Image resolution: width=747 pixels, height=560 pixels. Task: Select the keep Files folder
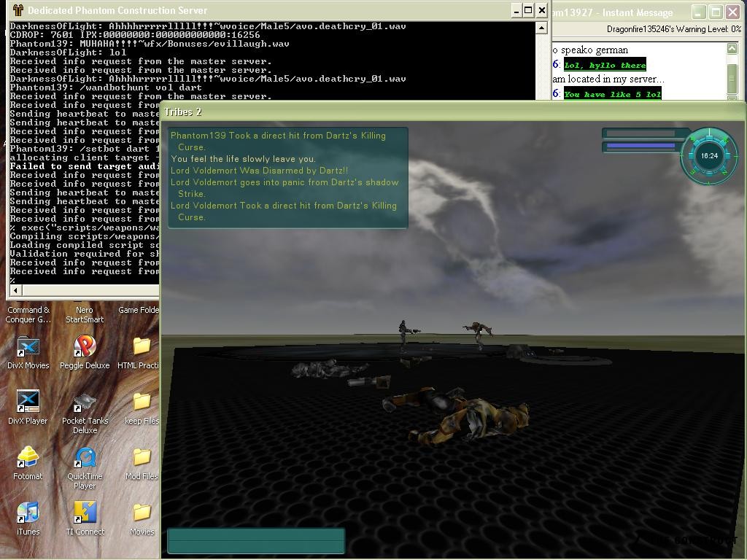coord(142,408)
